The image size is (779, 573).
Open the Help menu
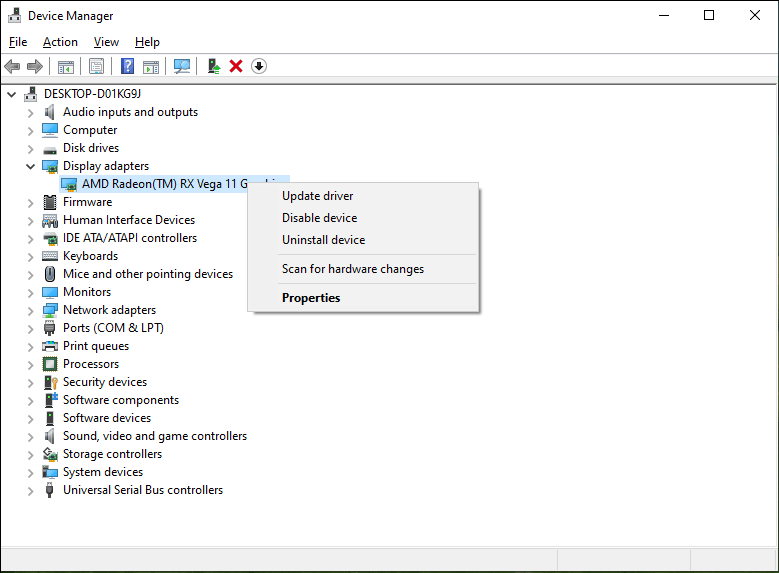coord(147,42)
